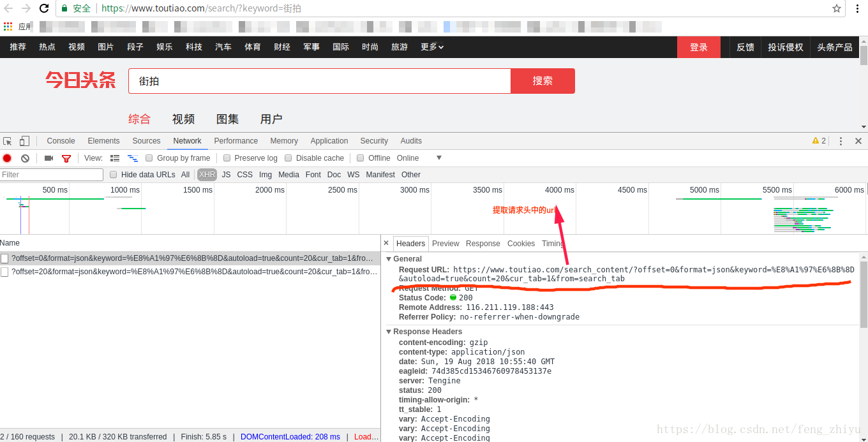The width and height of the screenshot is (868, 442).
Task: Enable Group by frame checkbox
Action: (x=149, y=158)
